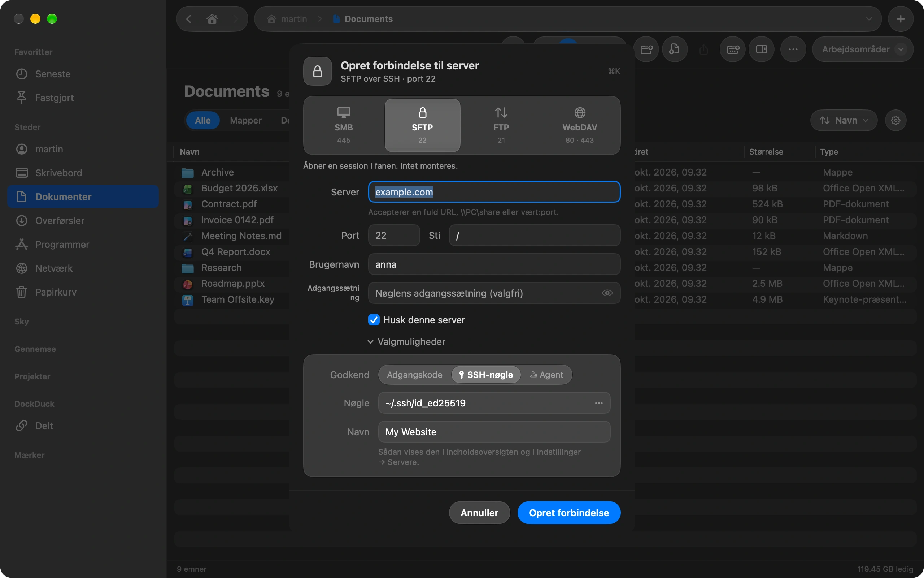Click the new folder toolbar icon
Viewport: 924px width, 578px height.
(x=646, y=49)
